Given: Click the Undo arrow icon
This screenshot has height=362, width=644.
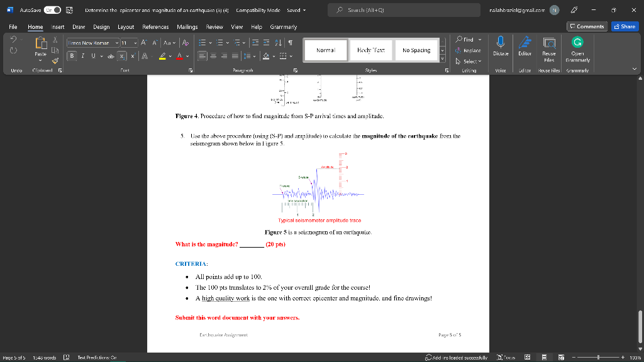Looking at the screenshot, I should (x=13, y=40).
